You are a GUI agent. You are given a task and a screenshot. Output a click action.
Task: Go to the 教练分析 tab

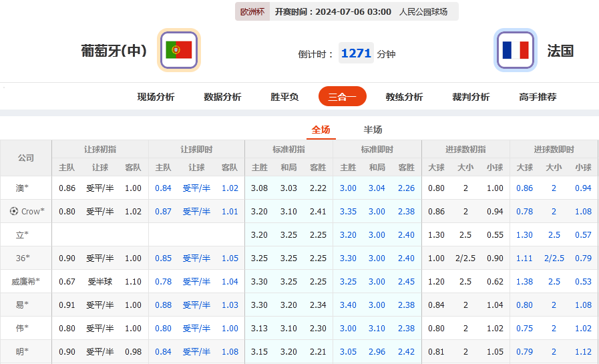[x=404, y=97]
